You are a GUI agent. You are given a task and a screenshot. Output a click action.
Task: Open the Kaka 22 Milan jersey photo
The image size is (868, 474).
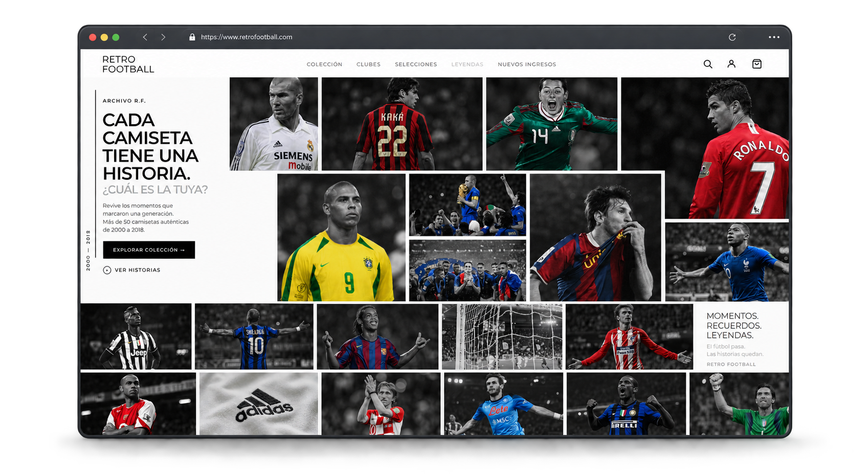pyautogui.click(x=402, y=124)
